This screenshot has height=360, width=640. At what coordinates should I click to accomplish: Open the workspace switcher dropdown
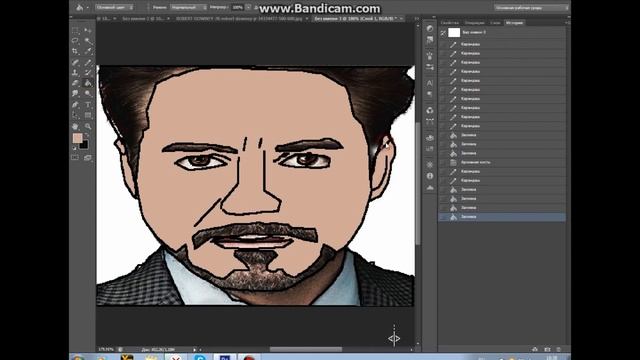pos(531,7)
